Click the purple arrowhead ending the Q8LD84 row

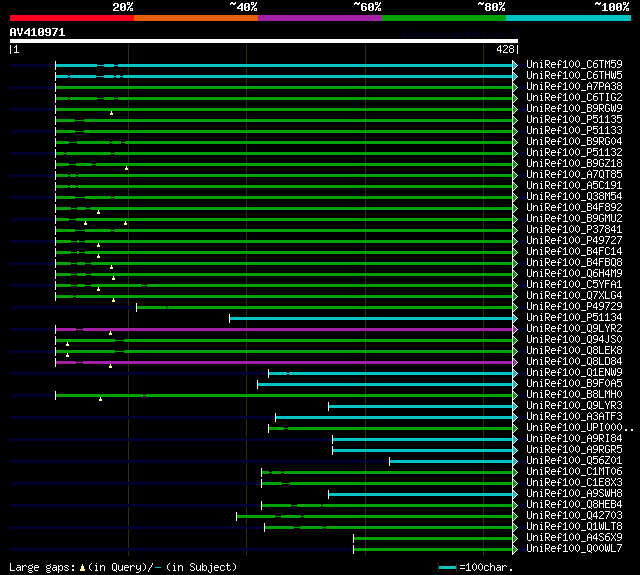pos(515,362)
